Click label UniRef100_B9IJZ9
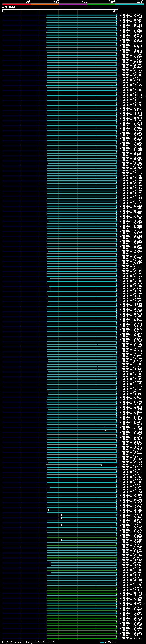The image size is (146, 644). pyautogui.click(x=131, y=85)
